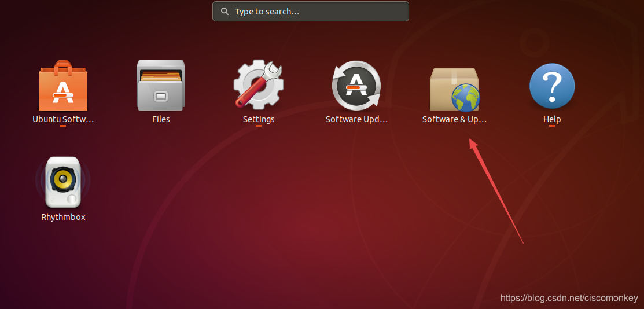Image resolution: width=644 pixels, height=309 pixels.
Task: Launch the Files cabinet icon
Action: tap(161, 86)
